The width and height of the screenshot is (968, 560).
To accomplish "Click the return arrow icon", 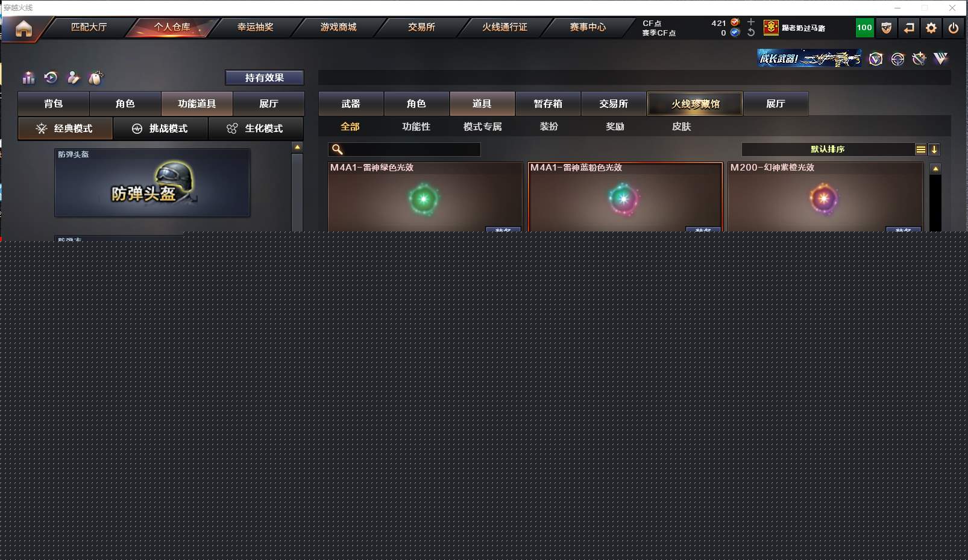I will 909,28.
